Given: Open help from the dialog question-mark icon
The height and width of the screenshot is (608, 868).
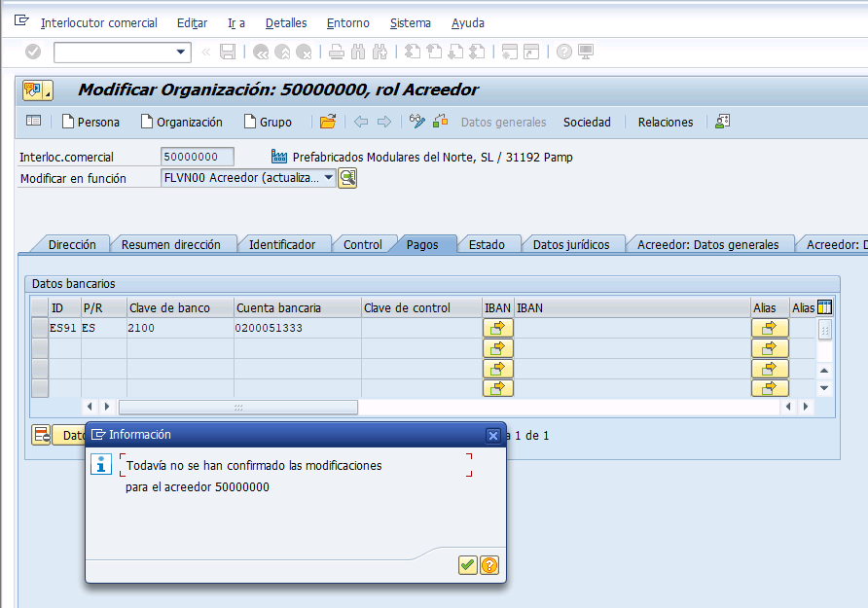Looking at the screenshot, I should (489, 565).
